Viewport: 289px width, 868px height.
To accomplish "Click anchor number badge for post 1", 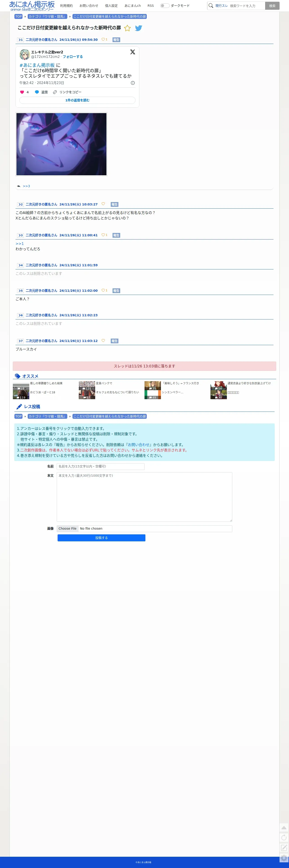I will coord(20,40).
